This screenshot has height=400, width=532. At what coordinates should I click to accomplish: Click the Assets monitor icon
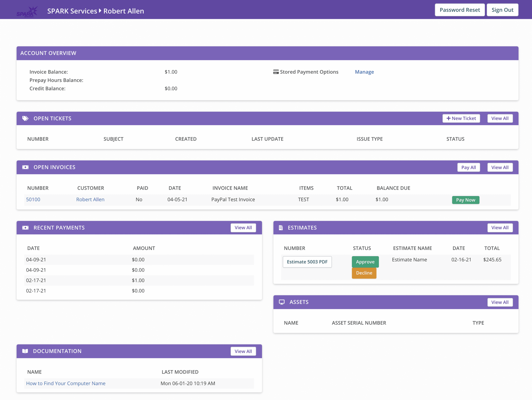pyautogui.click(x=282, y=302)
